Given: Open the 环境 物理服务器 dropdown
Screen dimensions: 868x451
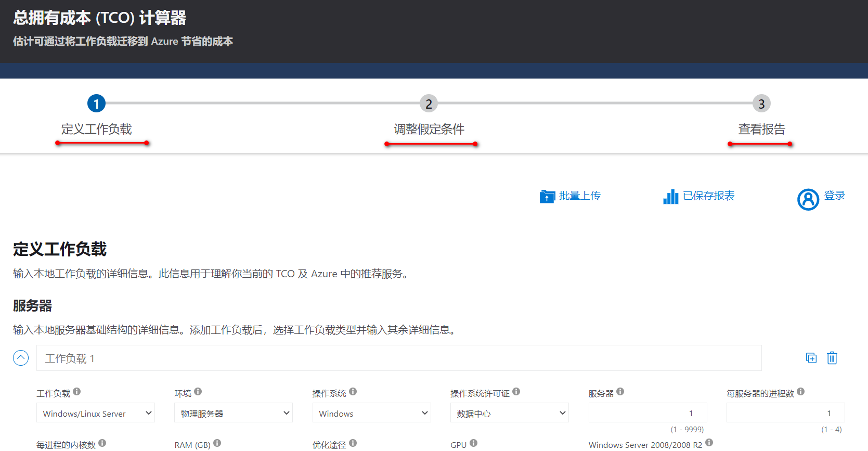Looking at the screenshot, I should (x=234, y=413).
